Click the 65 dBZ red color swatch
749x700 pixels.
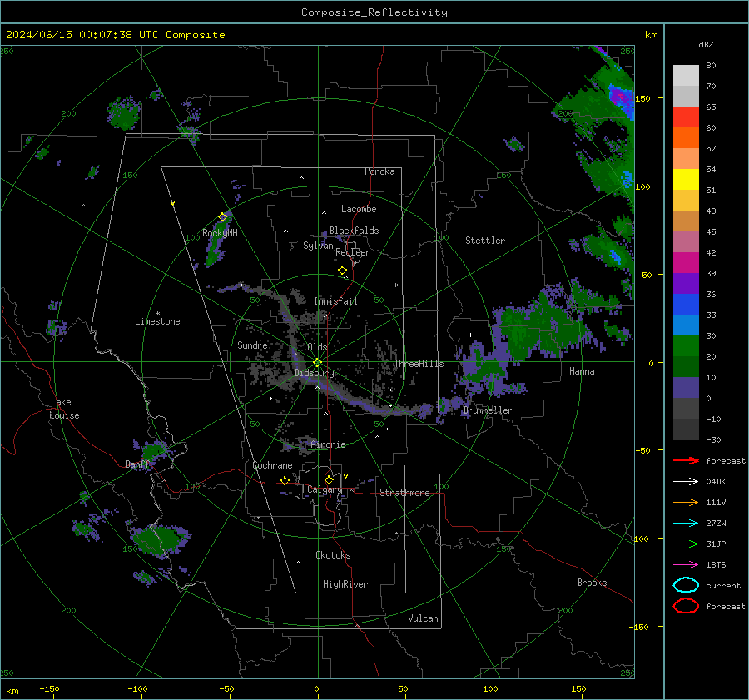pyautogui.click(x=686, y=117)
